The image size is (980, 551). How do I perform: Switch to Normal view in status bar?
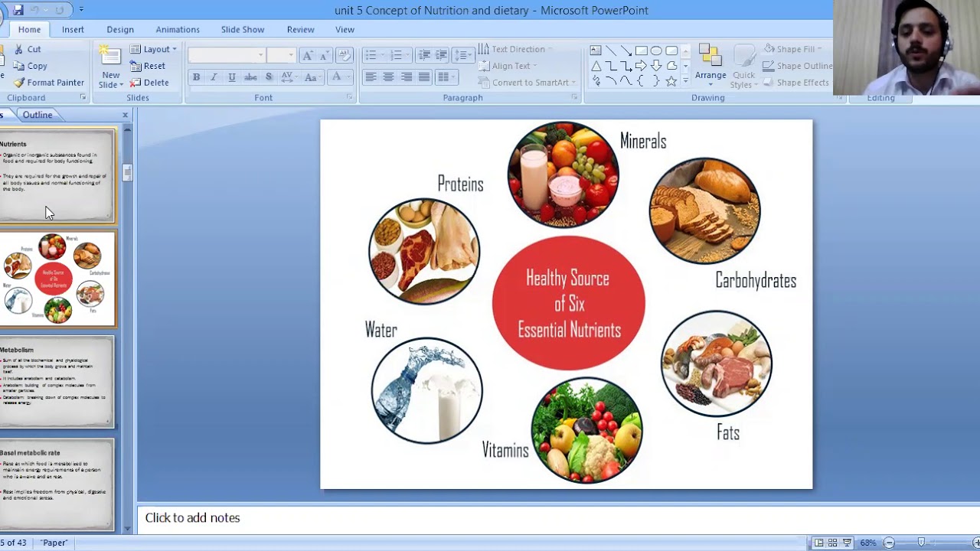818,543
